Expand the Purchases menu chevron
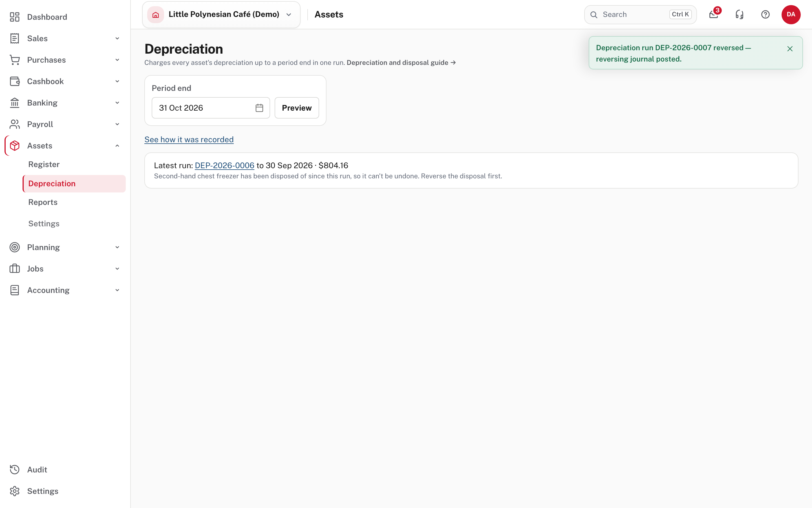This screenshot has width=812, height=508. coord(118,60)
